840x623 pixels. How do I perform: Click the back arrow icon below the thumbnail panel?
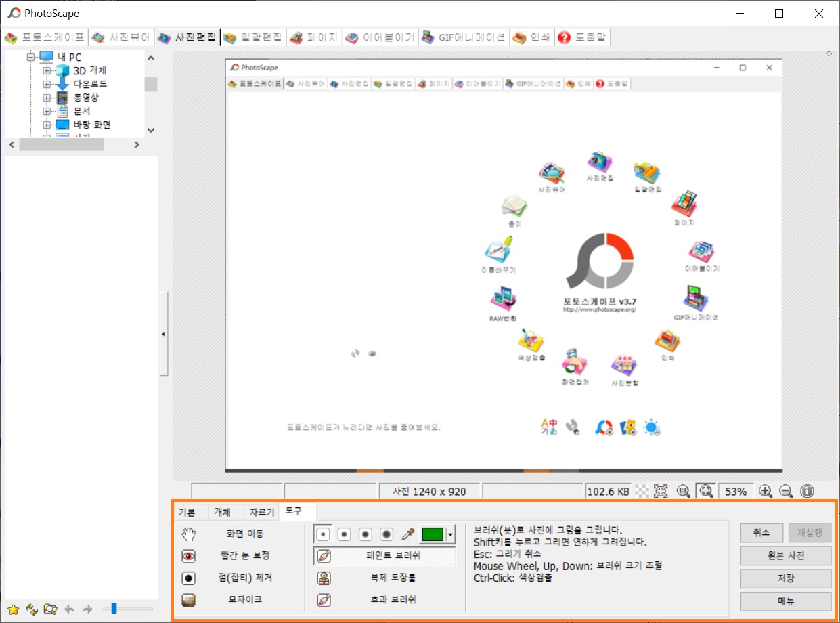[x=69, y=609]
